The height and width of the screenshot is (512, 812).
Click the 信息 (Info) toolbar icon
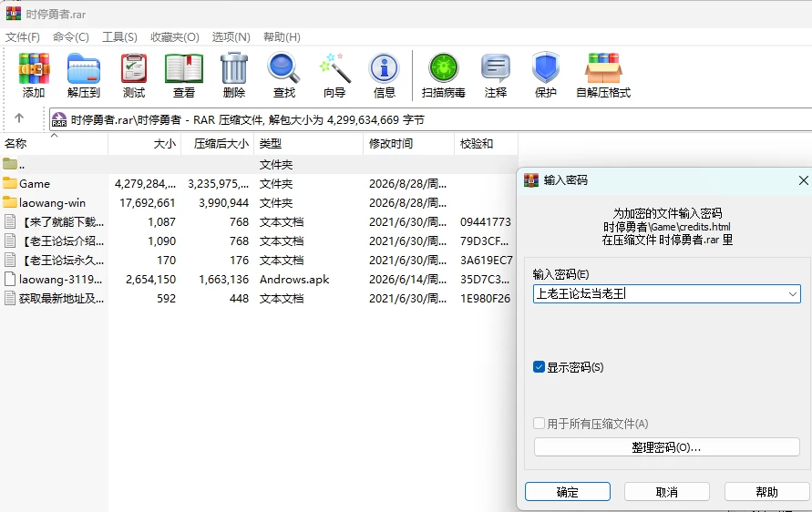click(x=385, y=68)
